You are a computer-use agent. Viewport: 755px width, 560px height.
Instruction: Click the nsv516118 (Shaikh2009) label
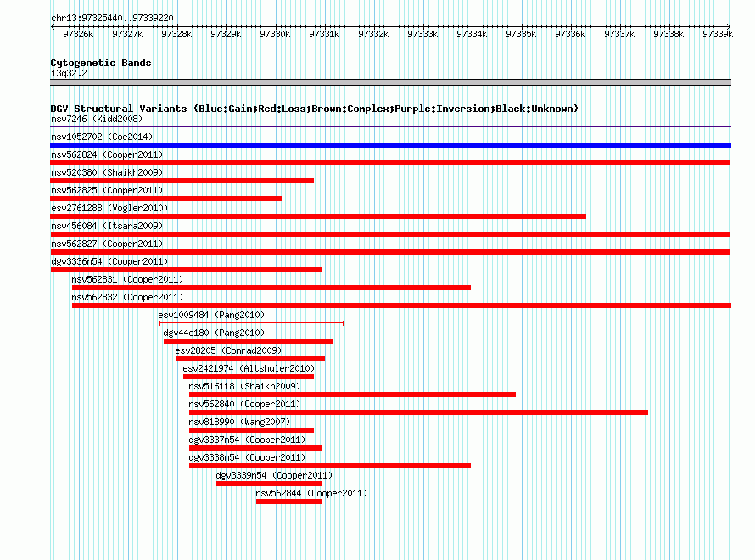(244, 386)
